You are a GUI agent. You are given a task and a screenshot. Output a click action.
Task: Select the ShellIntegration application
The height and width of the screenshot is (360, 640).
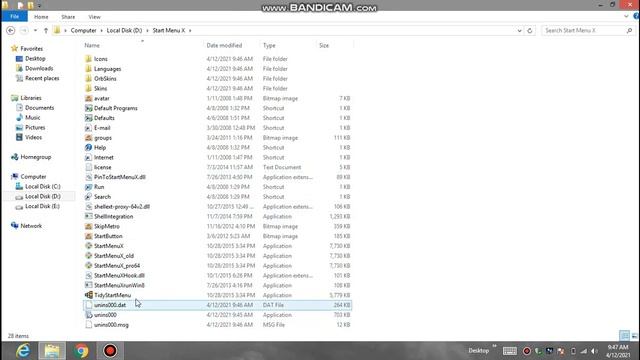click(x=113, y=216)
